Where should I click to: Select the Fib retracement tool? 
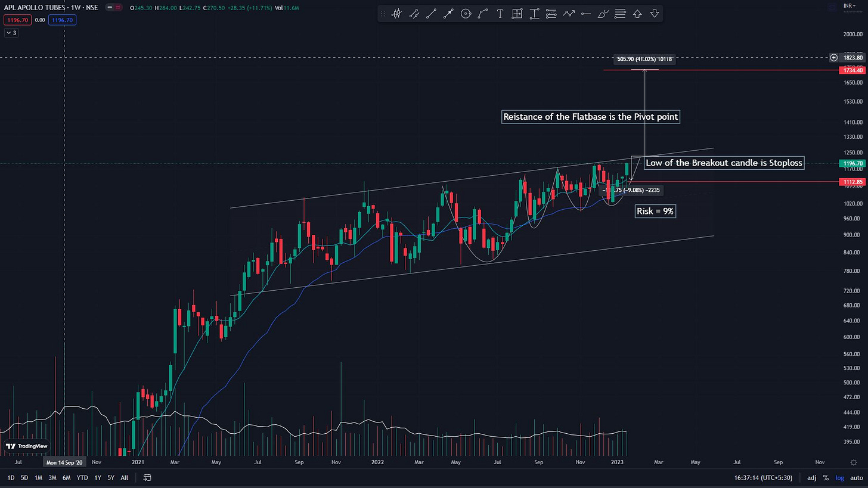coord(551,14)
